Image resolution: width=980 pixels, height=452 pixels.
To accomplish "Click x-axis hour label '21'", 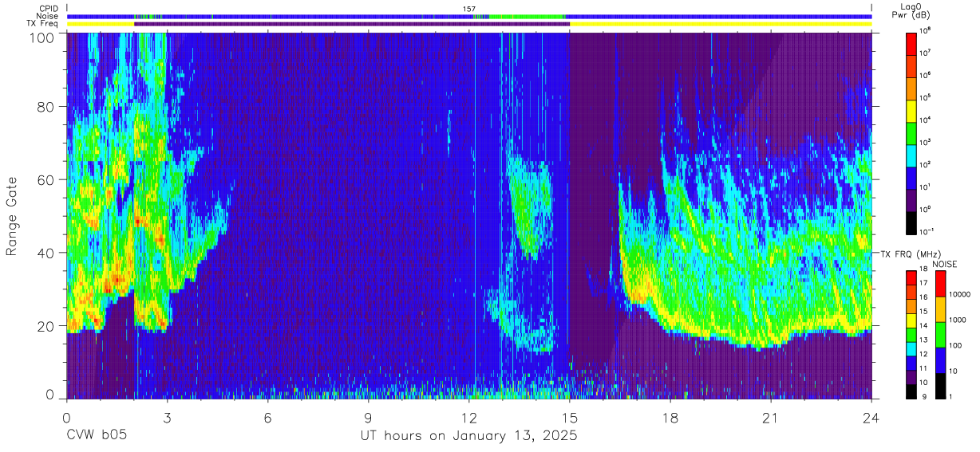I will (770, 418).
